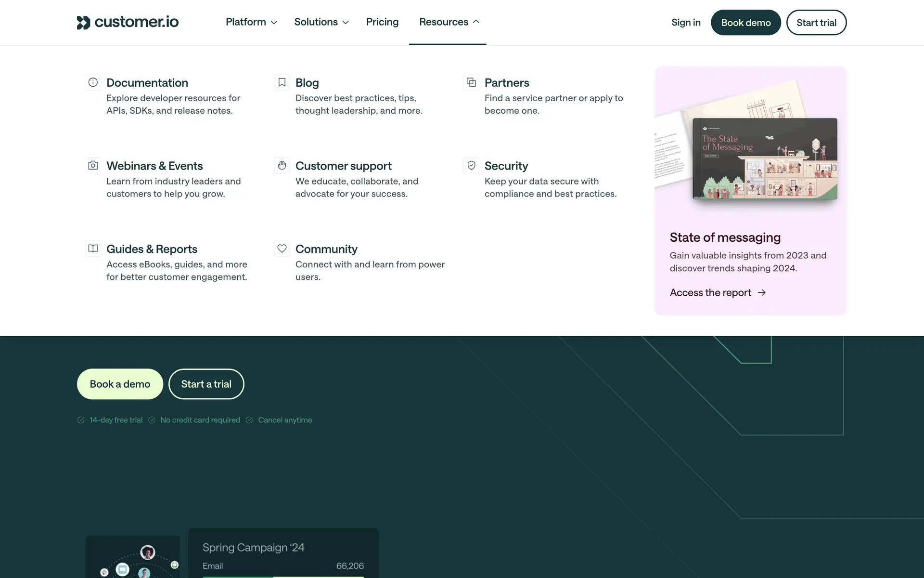Click the Webinars & Events camera icon
The image size is (924, 578).
(93, 166)
